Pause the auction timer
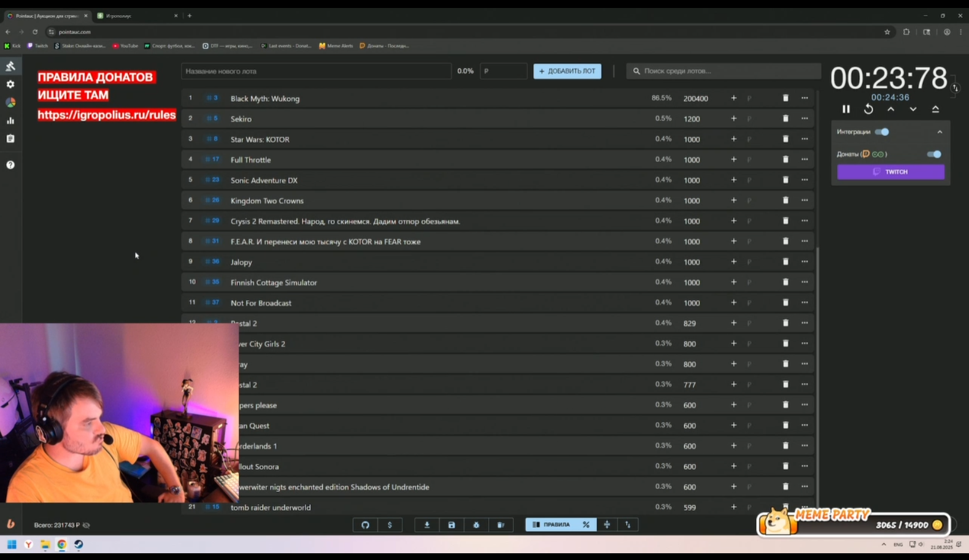969x560 pixels. click(846, 109)
